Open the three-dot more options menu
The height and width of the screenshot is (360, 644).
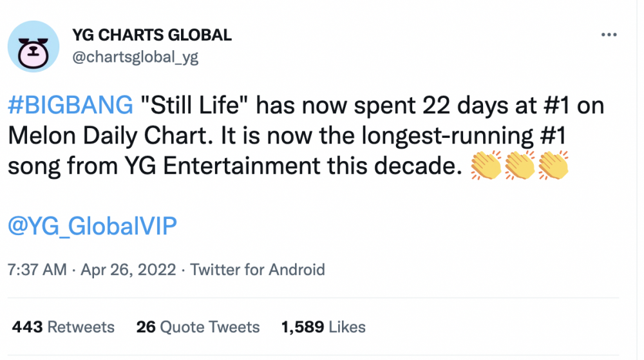pos(609,35)
